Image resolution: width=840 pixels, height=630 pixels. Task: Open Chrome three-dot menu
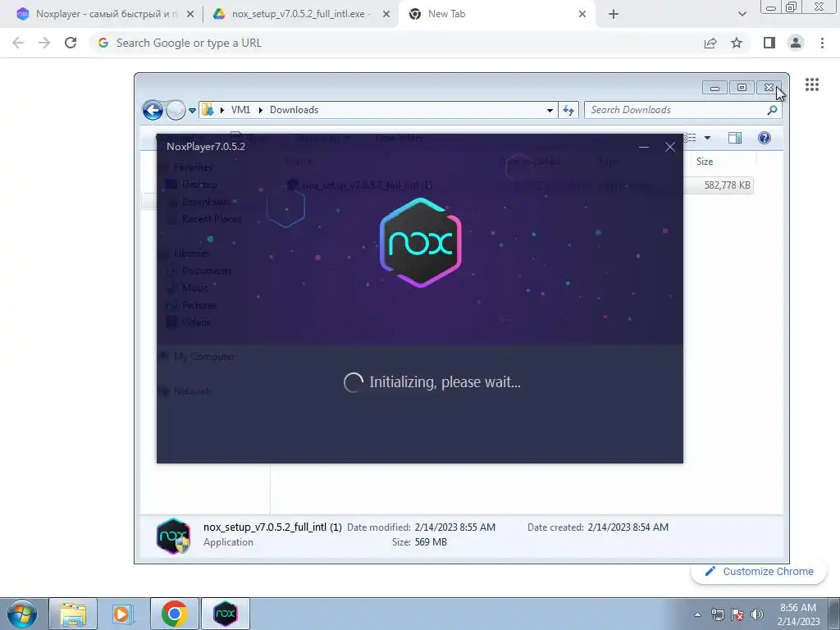click(822, 43)
